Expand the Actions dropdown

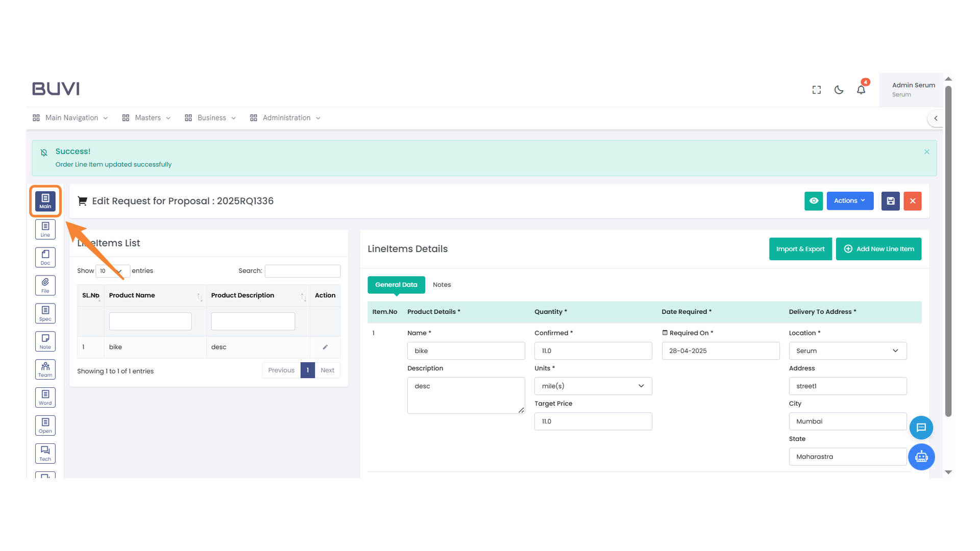coord(849,201)
